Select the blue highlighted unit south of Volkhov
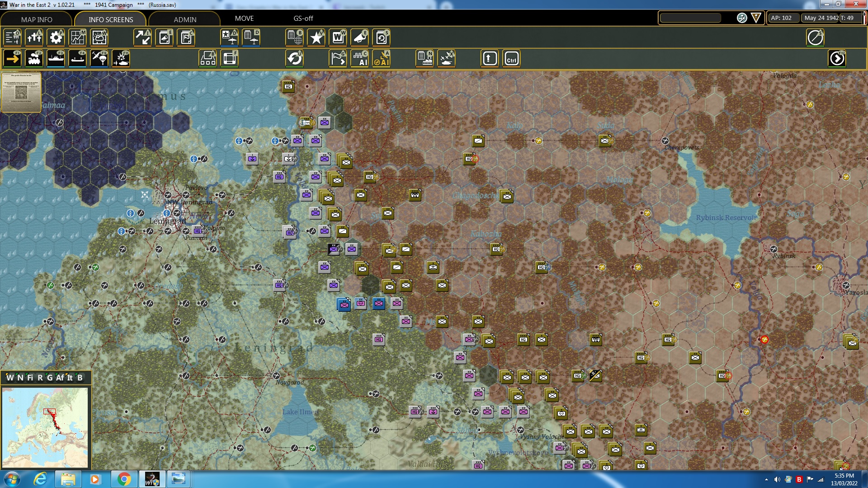The height and width of the screenshot is (488, 868). 344,305
